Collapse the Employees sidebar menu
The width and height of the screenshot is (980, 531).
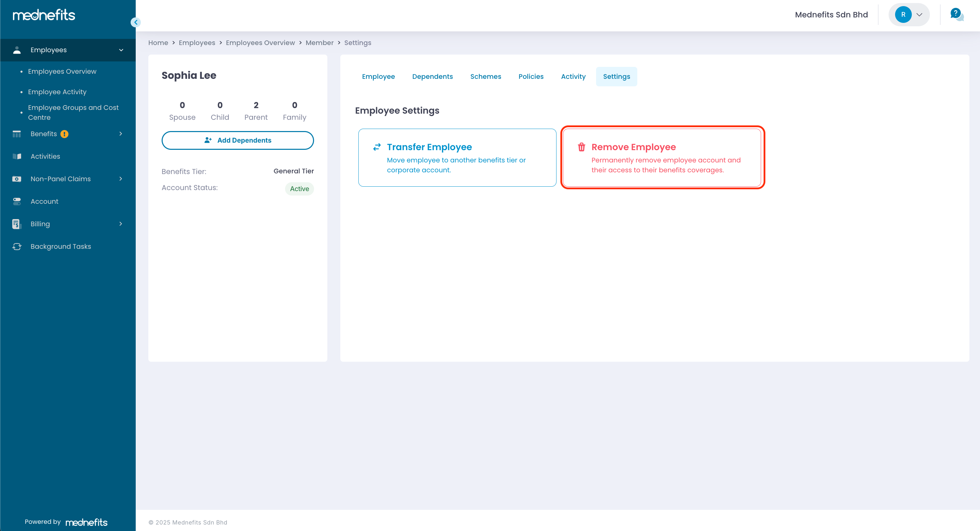[x=121, y=50]
